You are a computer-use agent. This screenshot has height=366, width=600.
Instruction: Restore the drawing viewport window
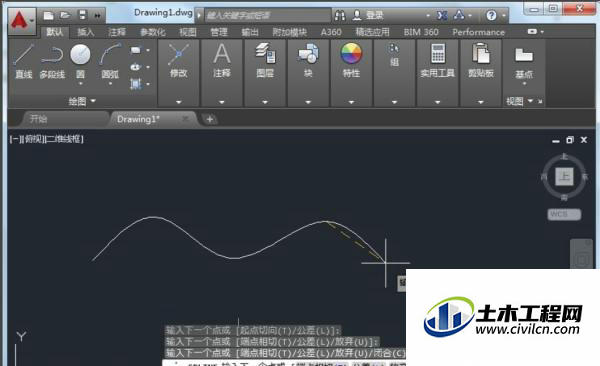coord(570,140)
